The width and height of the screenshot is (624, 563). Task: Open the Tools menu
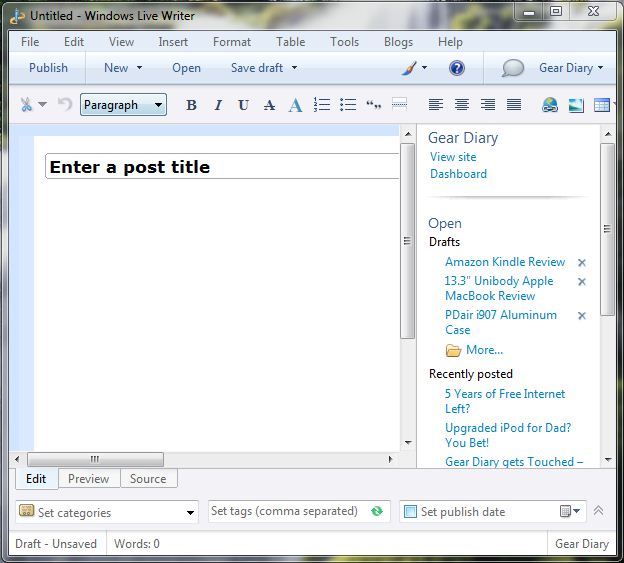[x=345, y=42]
